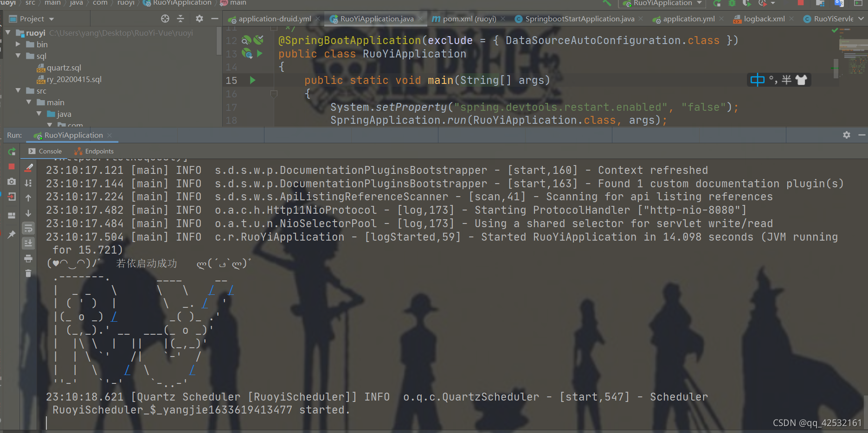Open Project panel settings gear
868x433 pixels.
click(199, 19)
